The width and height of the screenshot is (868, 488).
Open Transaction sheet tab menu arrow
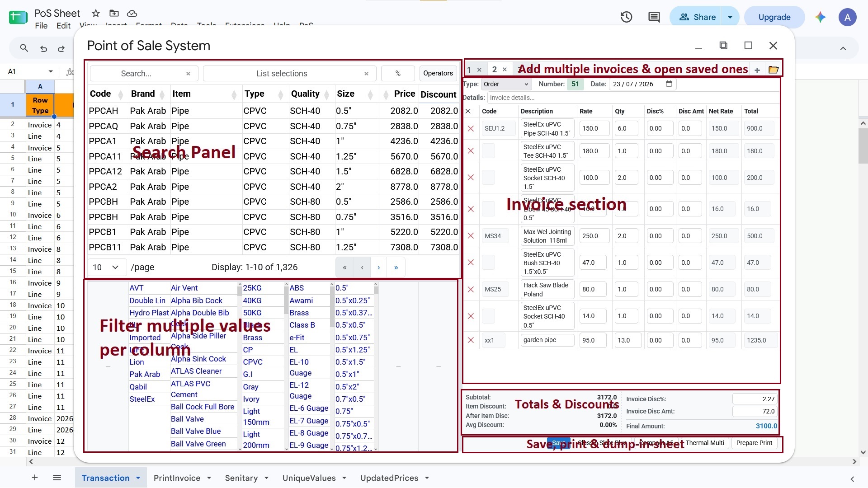[138, 478]
